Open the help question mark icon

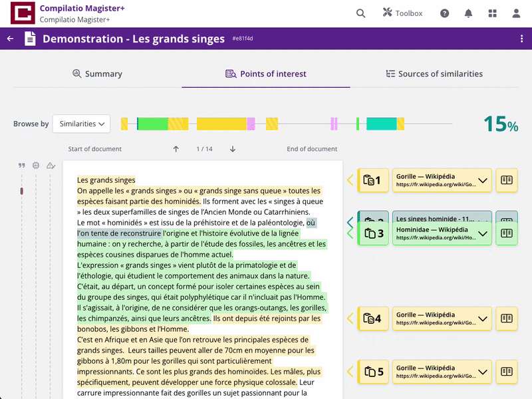pos(444,13)
